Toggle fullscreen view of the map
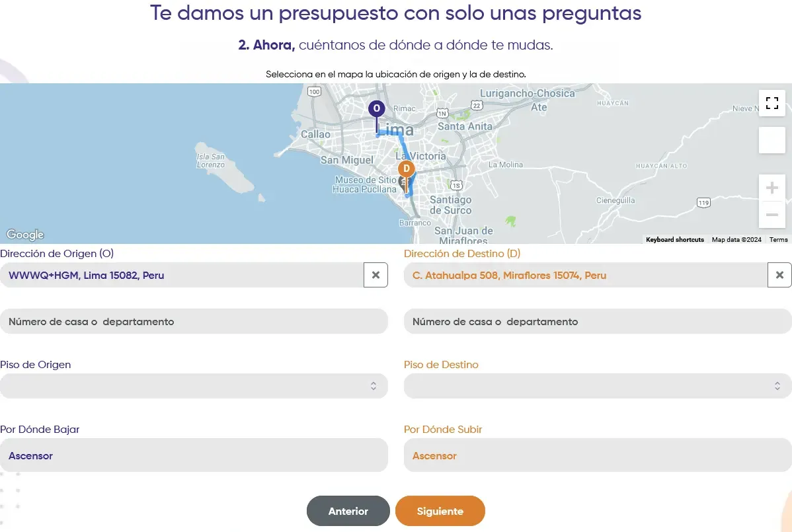Image resolution: width=792 pixels, height=532 pixels. click(772, 103)
